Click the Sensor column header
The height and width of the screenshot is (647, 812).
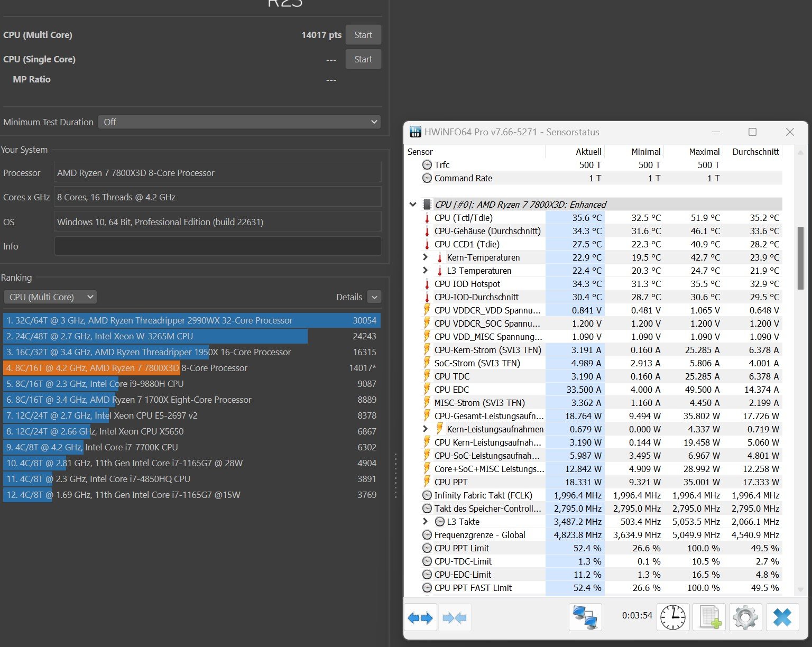[x=475, y=152]
